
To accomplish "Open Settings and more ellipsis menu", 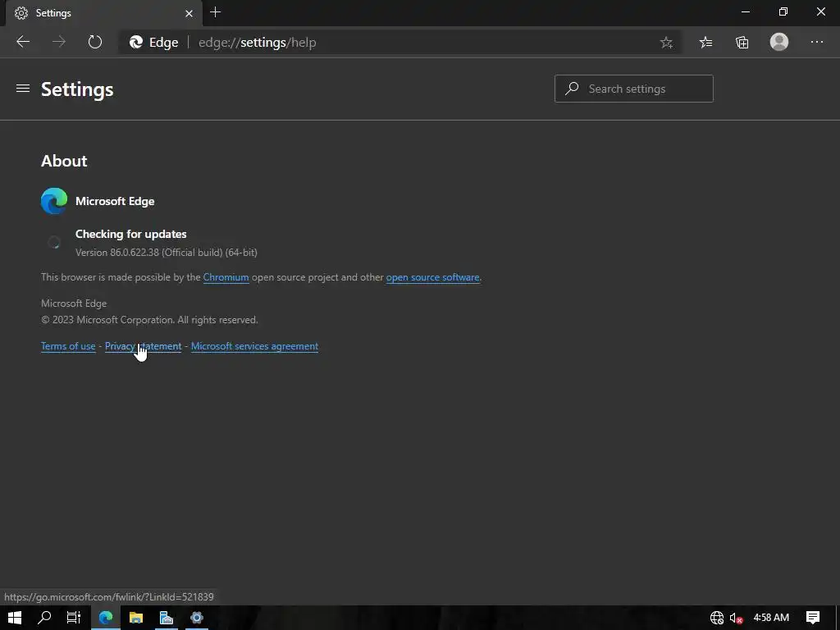I will click(x=816, y=42).
